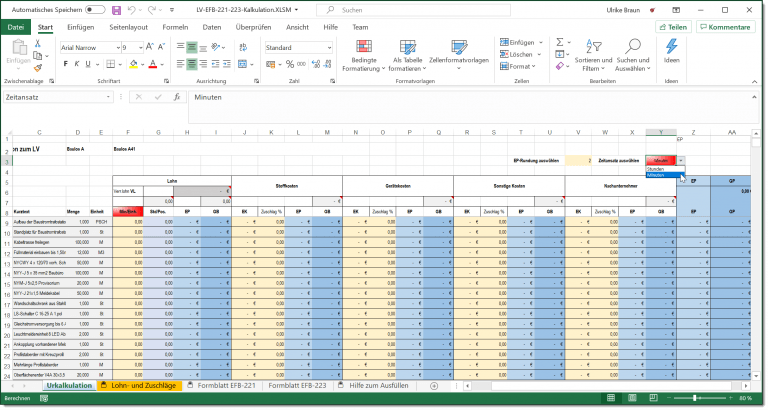Undo the last action
The width and height of the screenshot is (768, 410).
pos(131,10)
